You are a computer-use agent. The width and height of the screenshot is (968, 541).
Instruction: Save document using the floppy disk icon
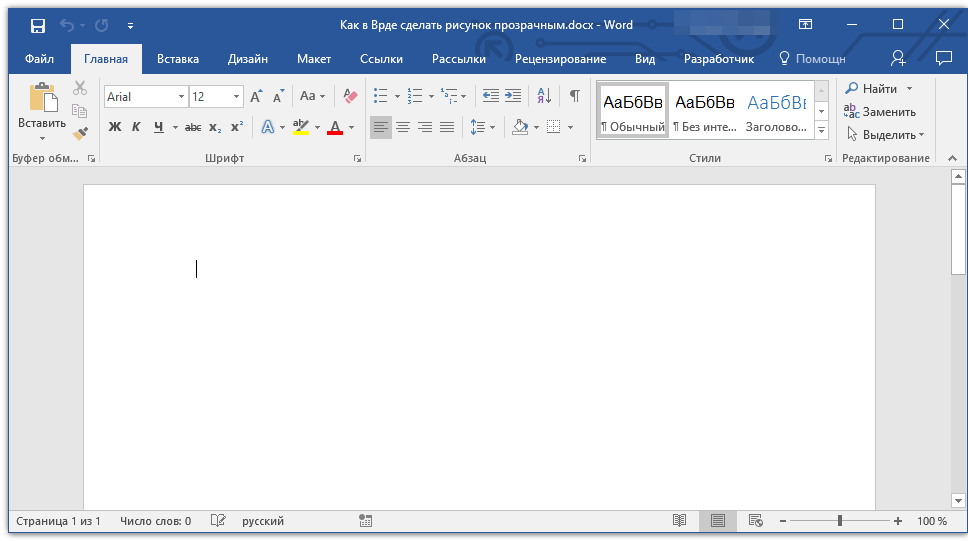pyautogui.click(x=37, y=25)
